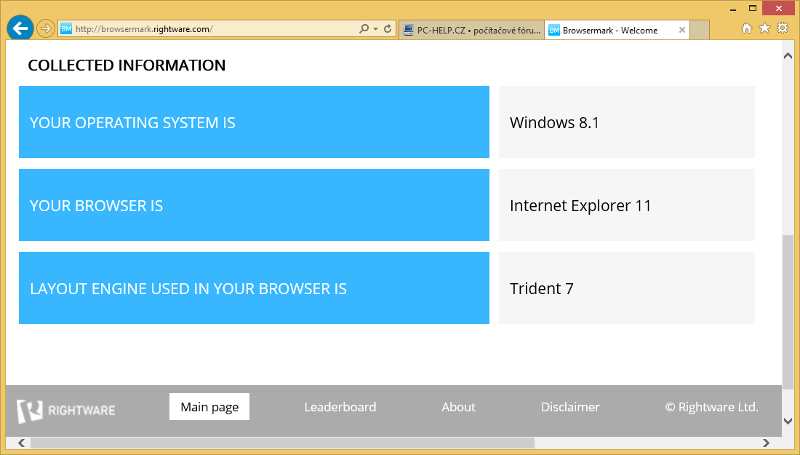Open the Home page icon
Screen dimensions: 800x455
pyautogui.click(x=747, y=29)
